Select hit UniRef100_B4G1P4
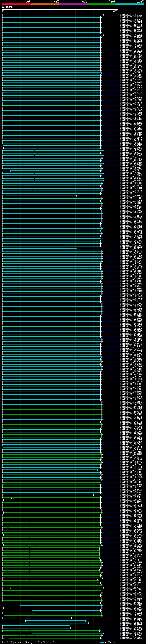Screen dimensions: 146x644 pos(131,22)
